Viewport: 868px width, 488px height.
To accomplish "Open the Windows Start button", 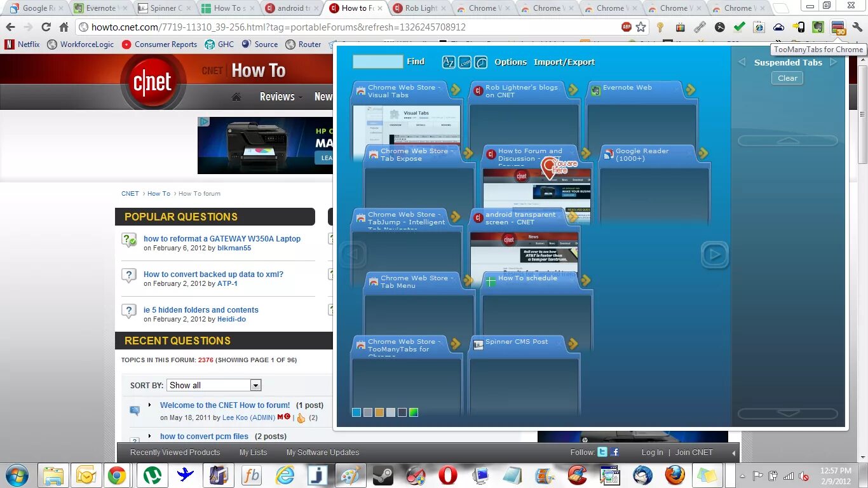I will pos(17,475).
